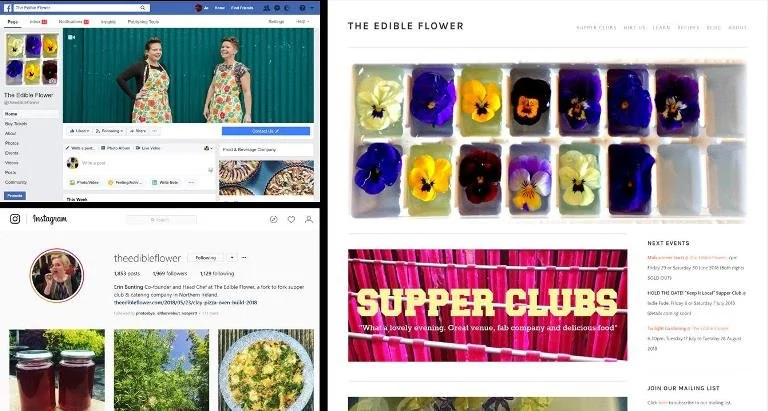
Task: Click the blue Contact Us button
Action: click(x=266, y=131)
